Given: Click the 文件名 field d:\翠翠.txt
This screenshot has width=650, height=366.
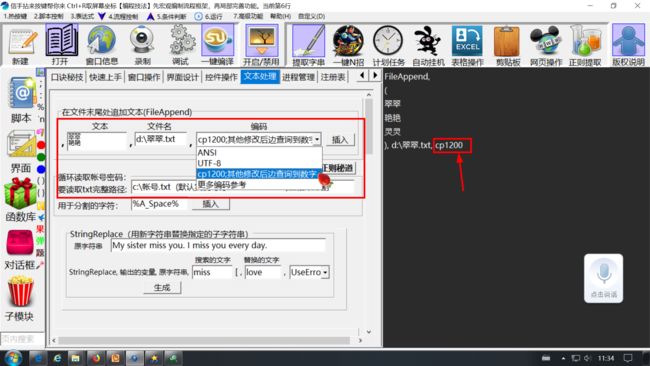Looking at the screenshot, I should coord(161,139).
